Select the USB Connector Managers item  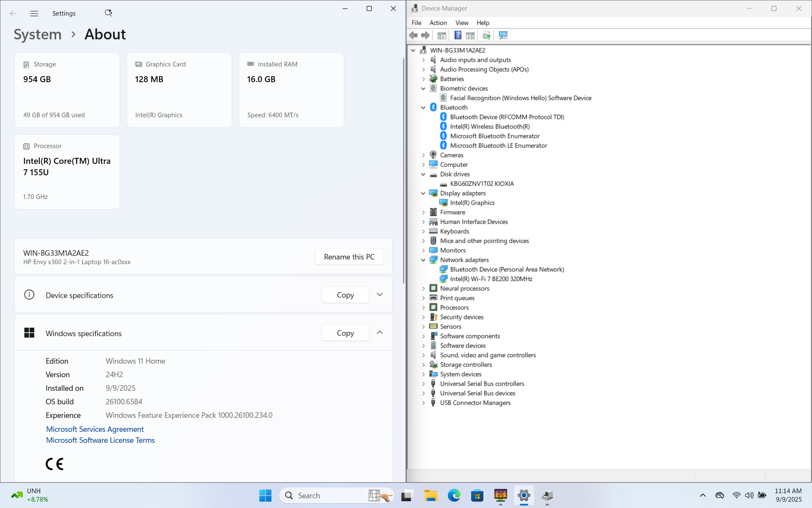(x=475, y=403)
